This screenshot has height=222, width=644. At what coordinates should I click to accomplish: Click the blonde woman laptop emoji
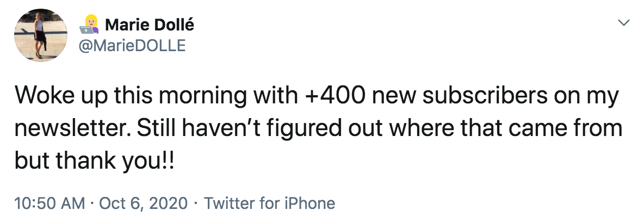[x=90, y=24]
